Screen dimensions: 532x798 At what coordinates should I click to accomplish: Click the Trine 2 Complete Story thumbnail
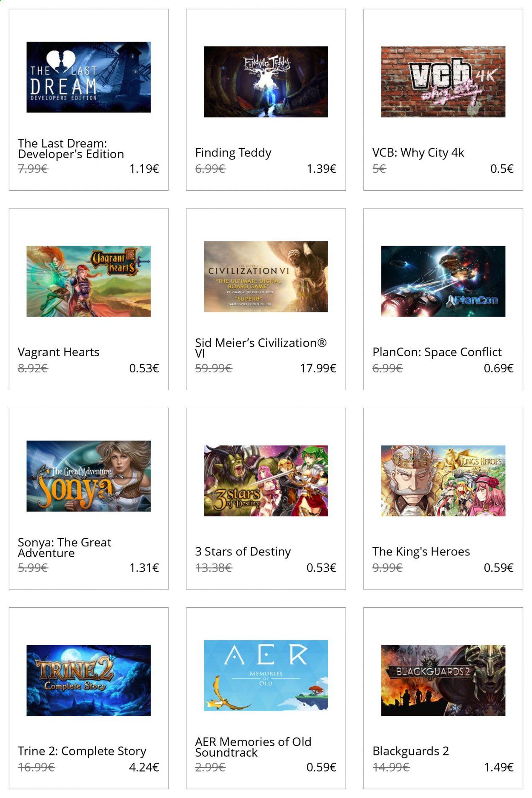click(89, 680)
